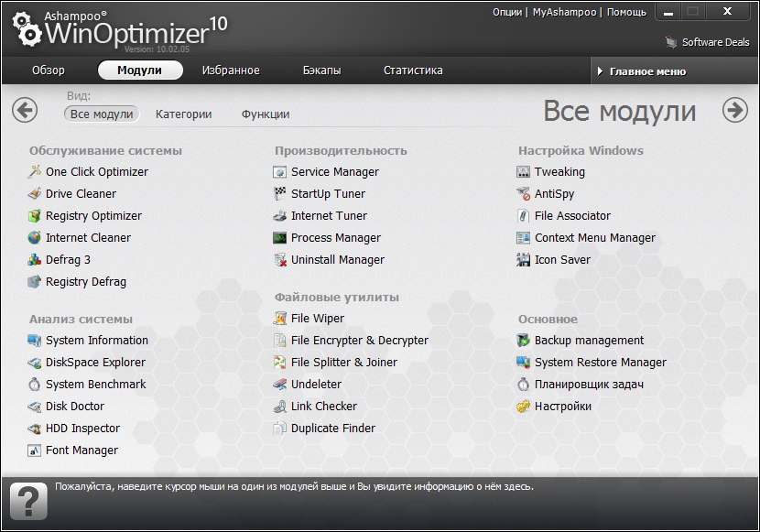Click the One Click Optimizer wand icon
The width and height of the screenshot is (760, 532).
pyautogui.click(x=35, y=172)
